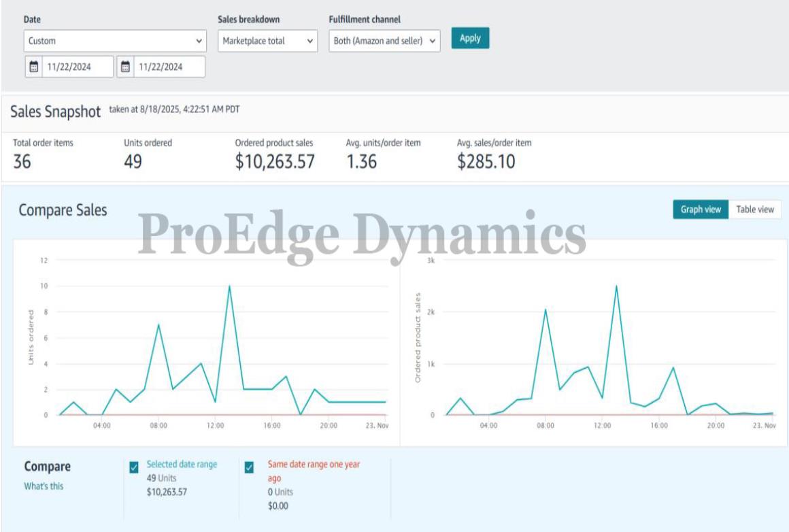Click the units ordered peak at 13:00
The image size is (789, 532).
click(229, 286)
